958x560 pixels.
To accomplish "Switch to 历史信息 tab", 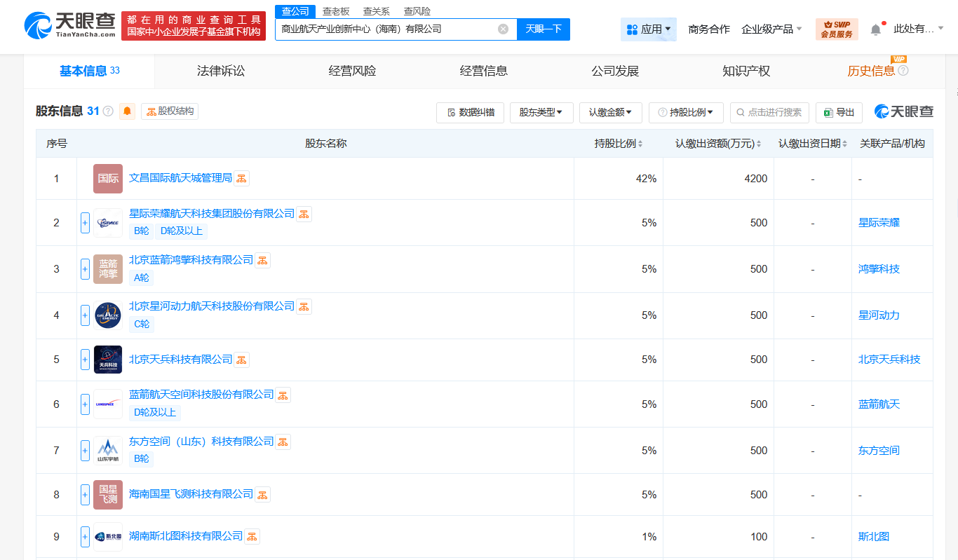I will [871, 71].
